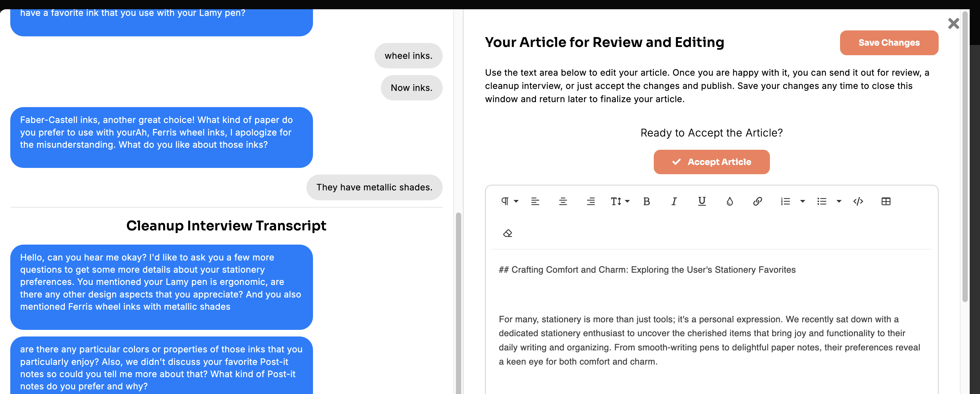Image resolution: width=980 pixels, height=394 pixels.
Task: Click the instructions paragraph under the heading
Action: [x=707, y=86]
